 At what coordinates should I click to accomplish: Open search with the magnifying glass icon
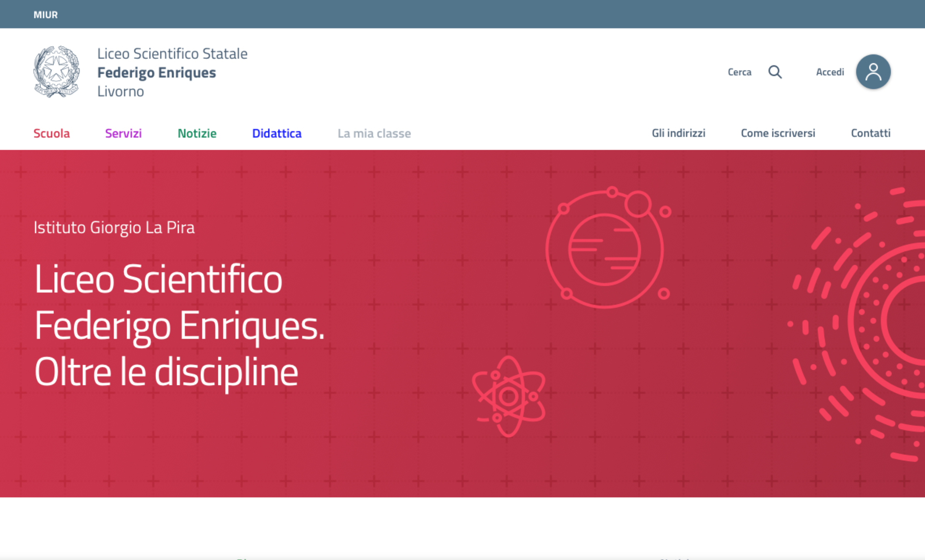775,72
